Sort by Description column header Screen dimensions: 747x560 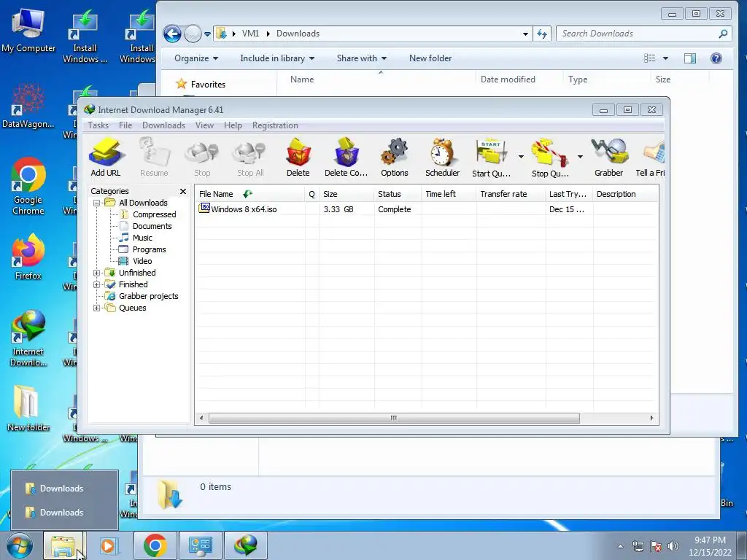(625, 194)
